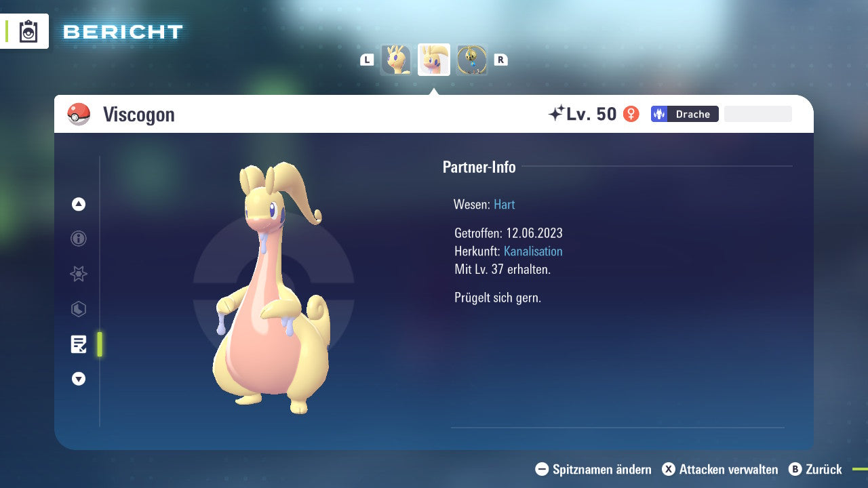The width and height of the screenshot is (868, 488).
Task: Switch to the left party Pokémon thumbnail
Action: point(395,60)
